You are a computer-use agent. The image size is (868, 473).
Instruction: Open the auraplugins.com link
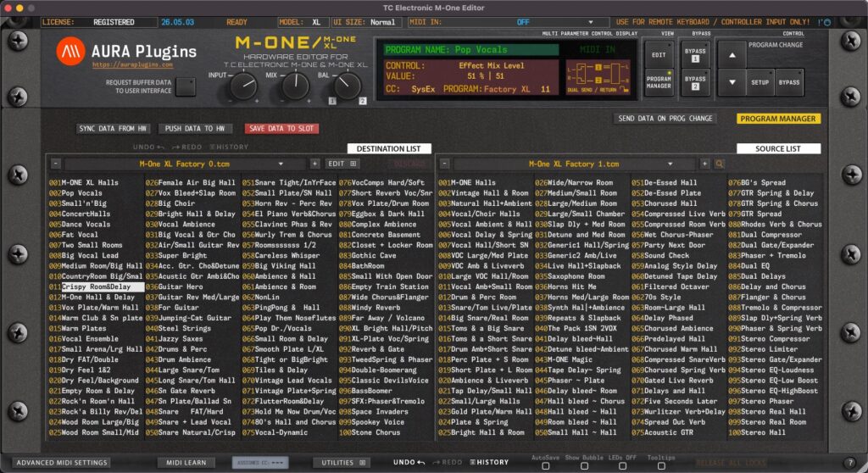(x=133, y=64)
